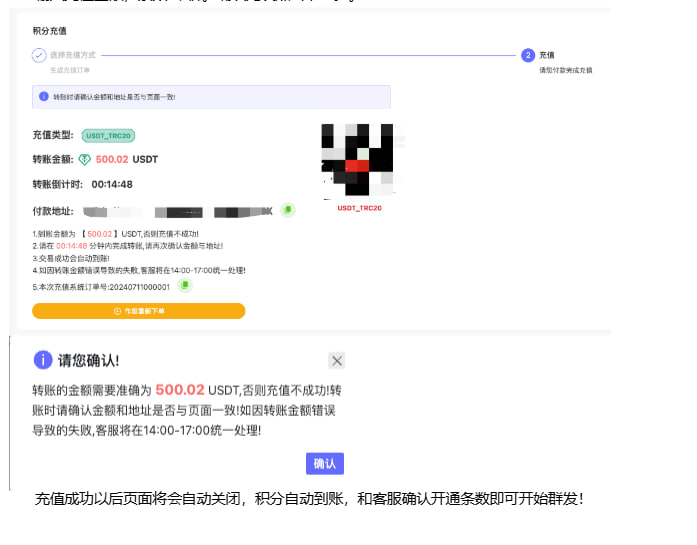Click the pixelated QR code image

tap(358, 160)
